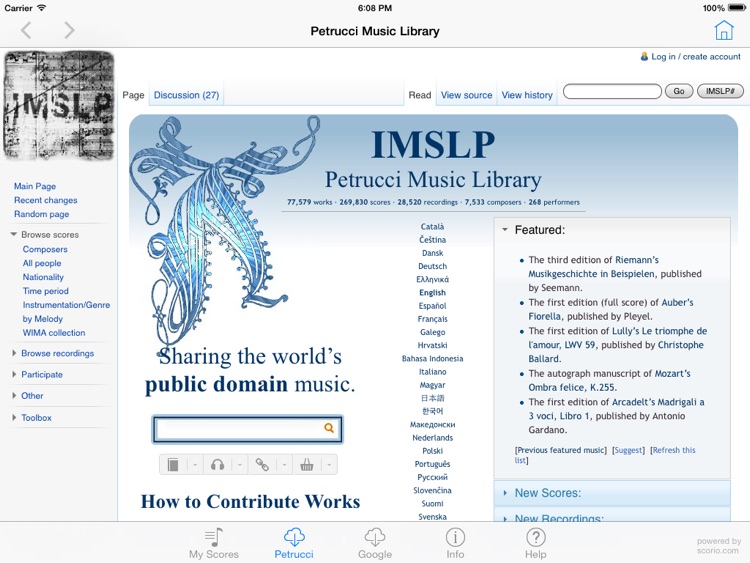This screenshot has height=563, width=750.
Task: Open the Fiorella featured link
Action: (x=545, y=316)
